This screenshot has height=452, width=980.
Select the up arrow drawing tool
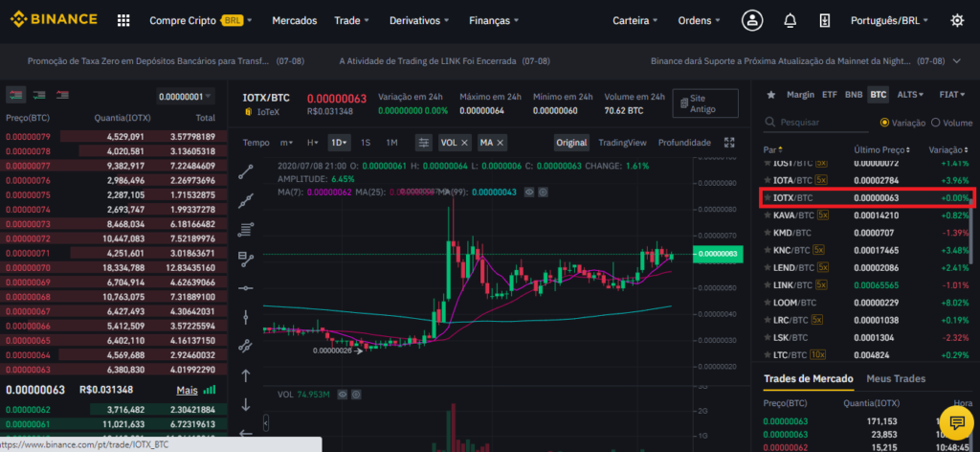tap(246, 375)
